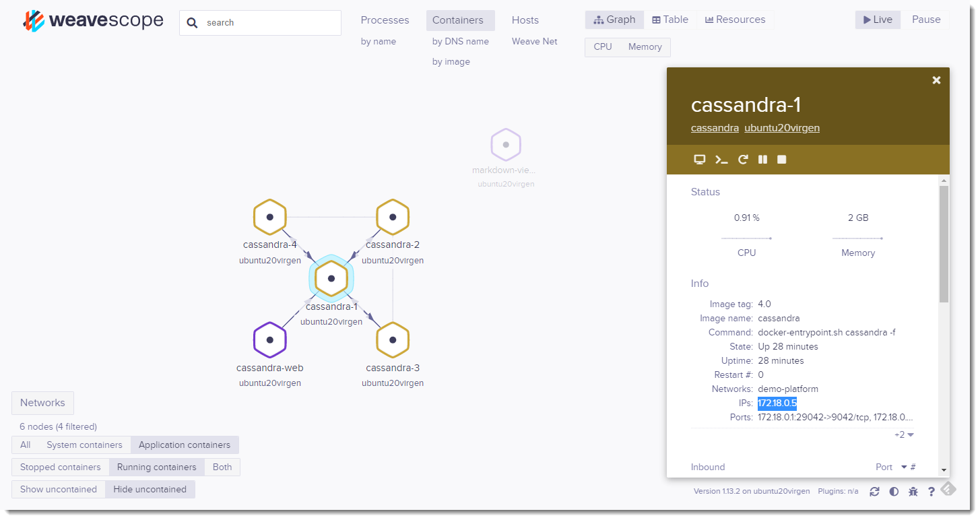This screenshot has width=980, height=520.
Task: Expand the Networks panel
Action: pyautogui.click(x=42, y=403)
